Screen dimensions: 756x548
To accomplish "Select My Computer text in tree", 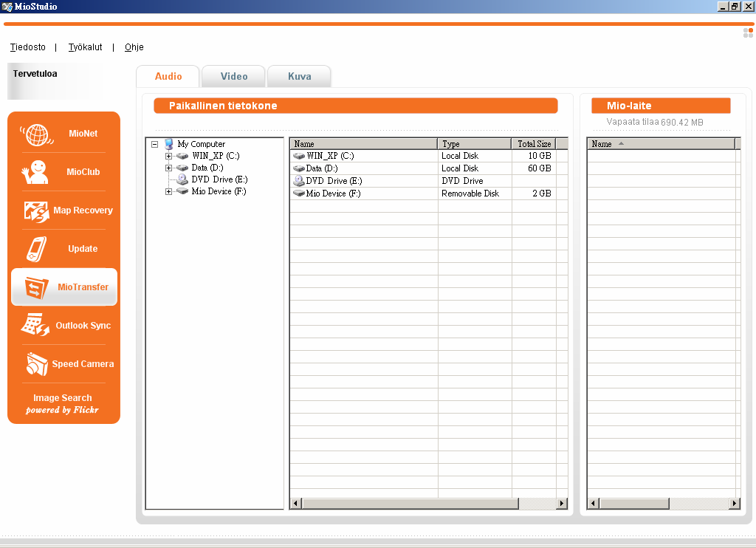I will click(201, 144).
